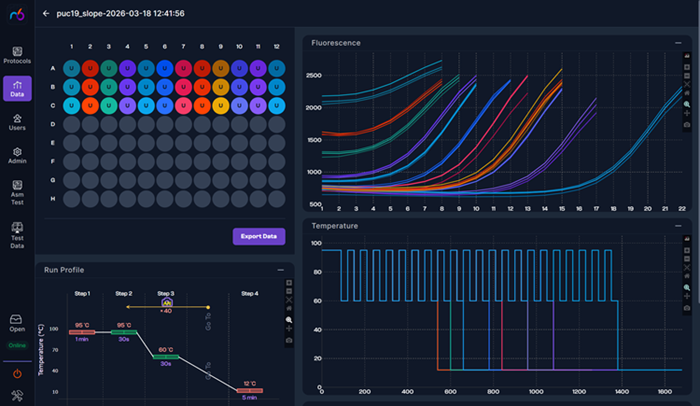Zoom in on the Temperature chart
The width and height of the screenshot is (700, 406).
687,251
